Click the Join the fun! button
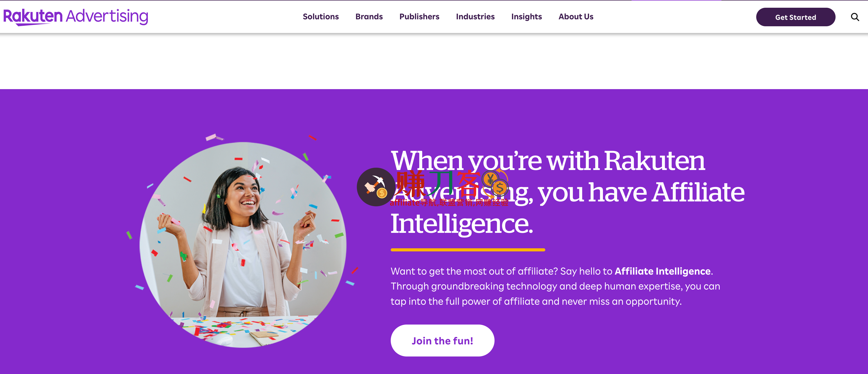This screenshot has height=374, width=868. tap(442, 340)
